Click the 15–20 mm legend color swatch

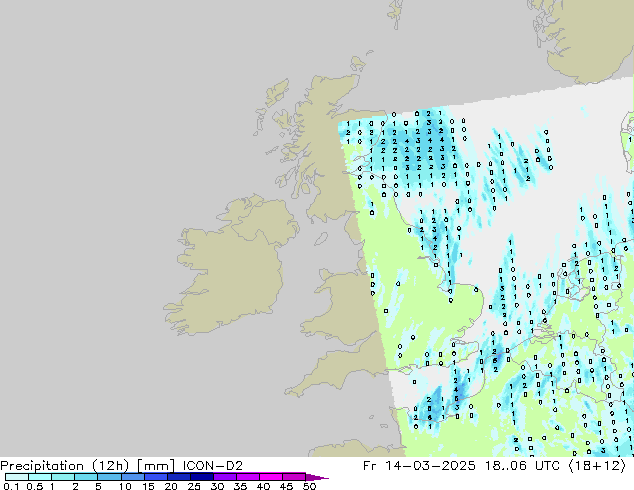(x=156, y=477)
